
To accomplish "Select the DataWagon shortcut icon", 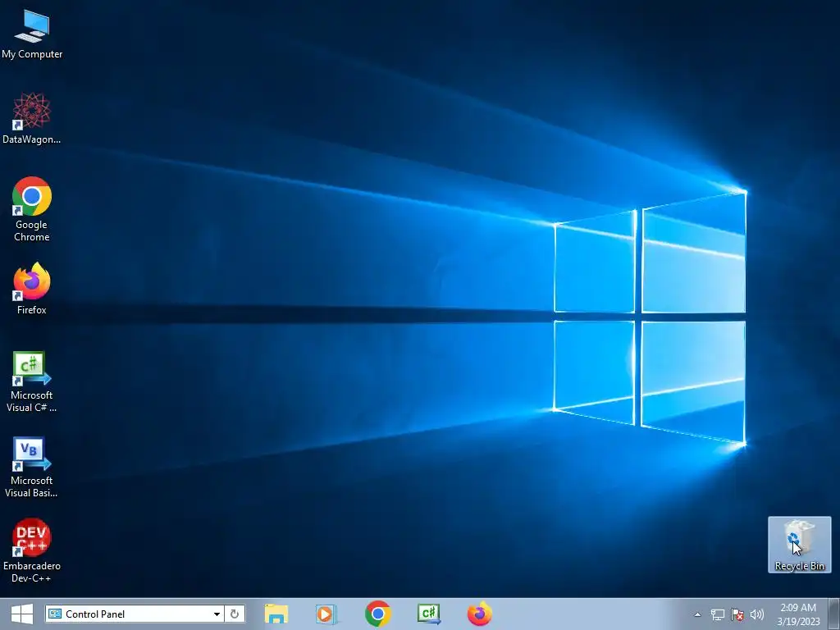I will point(32,118).
